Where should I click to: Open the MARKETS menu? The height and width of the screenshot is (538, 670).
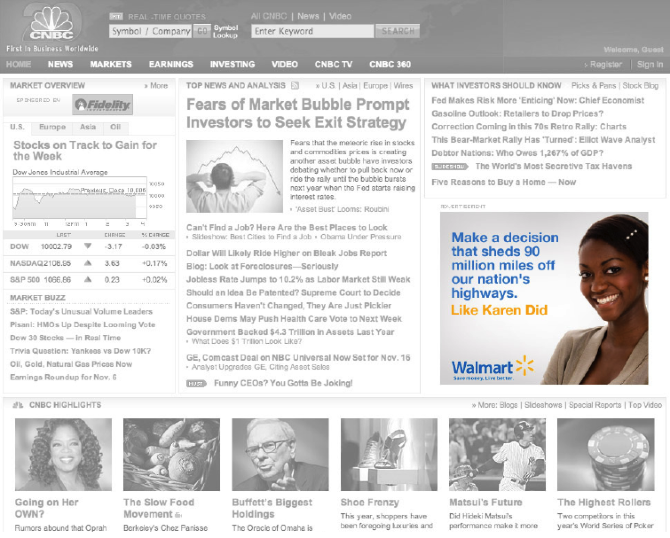point(111,64)
